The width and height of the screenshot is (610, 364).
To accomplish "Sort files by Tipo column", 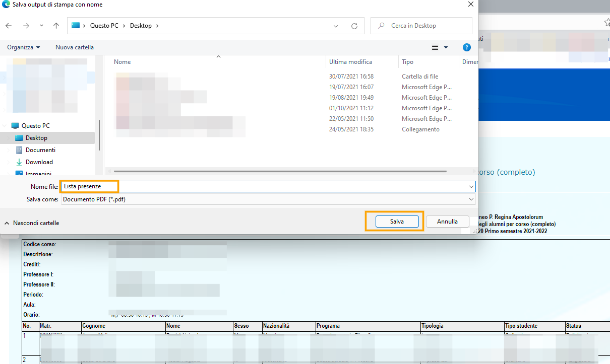I will pyautogui.click(x=407, y=62).
